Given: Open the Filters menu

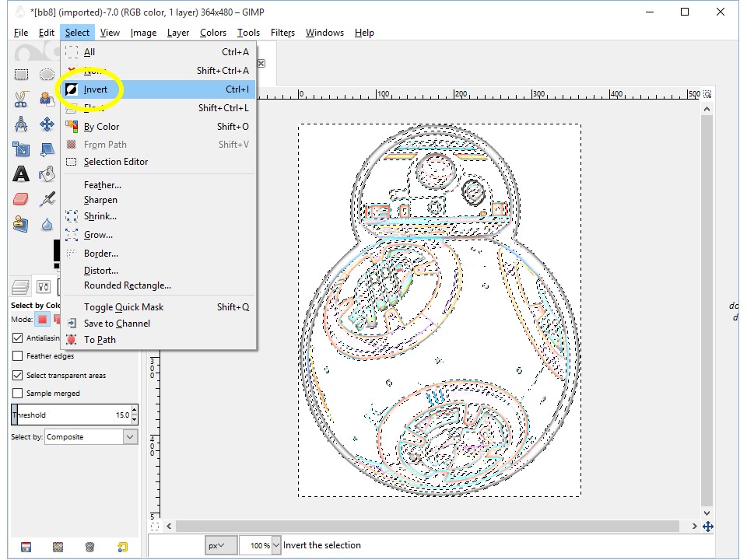Looking at the screenshot, I should [282, 33].
